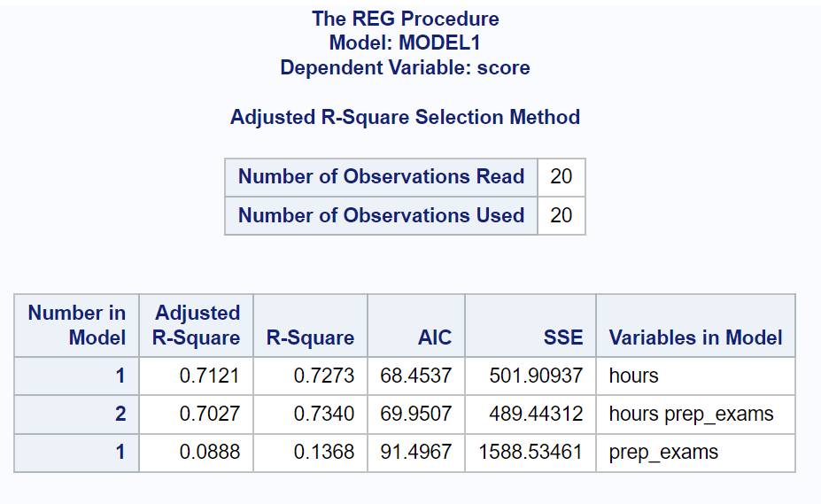Click Number in Model cell showing 2
The image size is (821, 504).
pos(76,415)
